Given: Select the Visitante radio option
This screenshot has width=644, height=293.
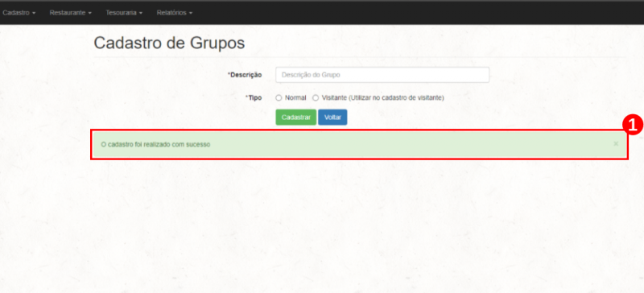Looking at the screenshot, I should click(316, 98).
